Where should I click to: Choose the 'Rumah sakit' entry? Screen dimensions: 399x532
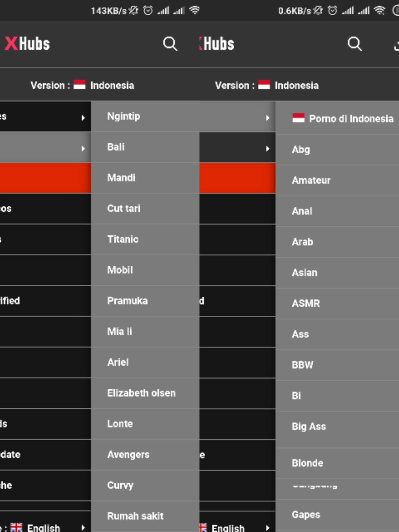click(145, 516)
